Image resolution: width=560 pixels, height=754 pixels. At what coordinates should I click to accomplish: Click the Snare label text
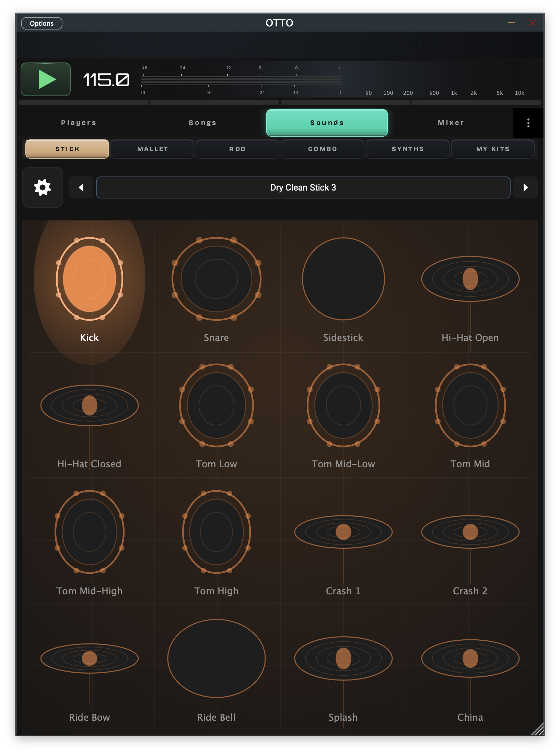coord(216,338)
